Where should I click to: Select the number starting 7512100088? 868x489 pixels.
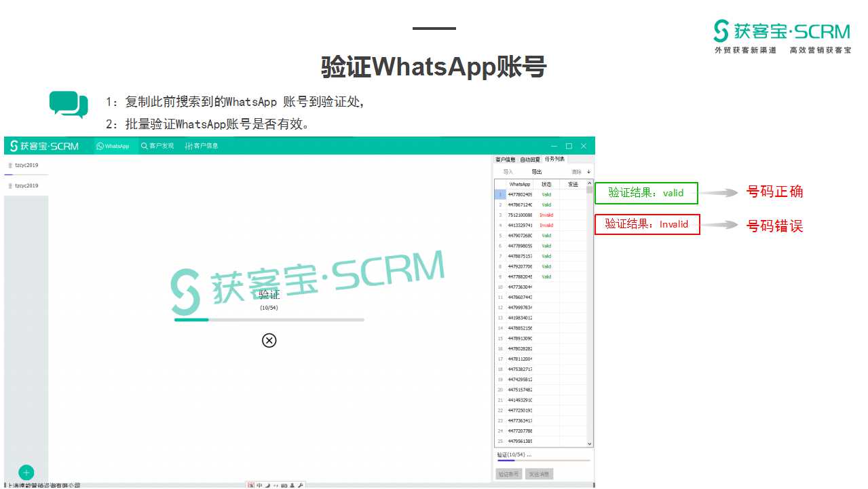tap(520, 215)
